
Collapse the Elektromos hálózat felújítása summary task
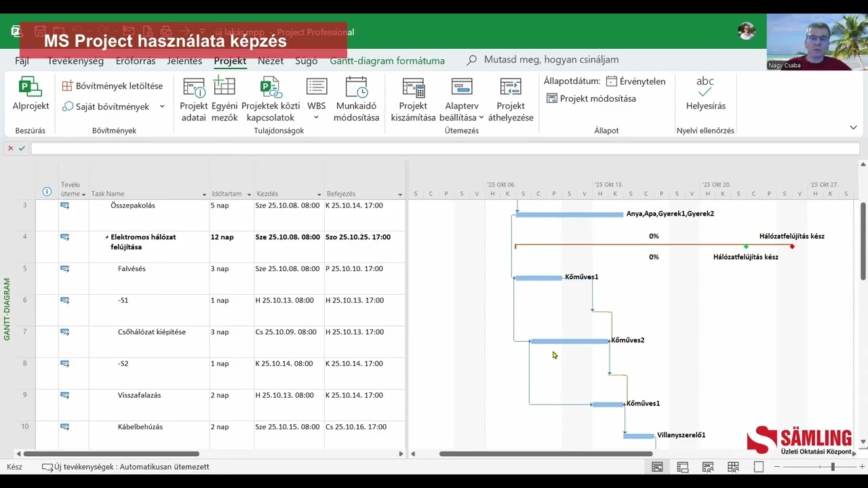106,238
